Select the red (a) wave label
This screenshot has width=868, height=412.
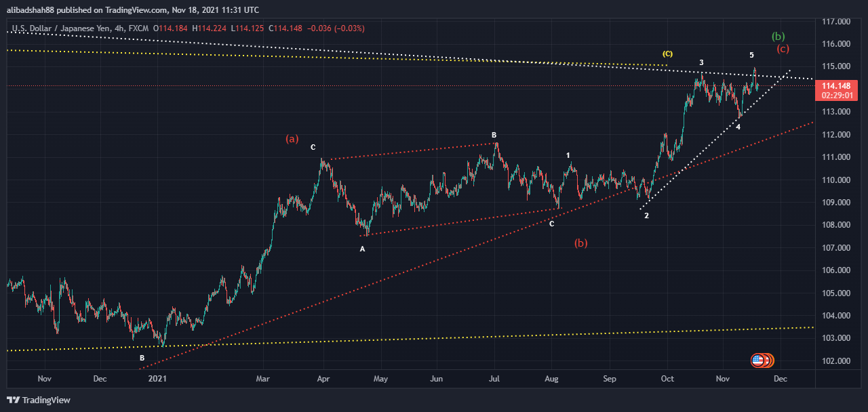[292, 139]
